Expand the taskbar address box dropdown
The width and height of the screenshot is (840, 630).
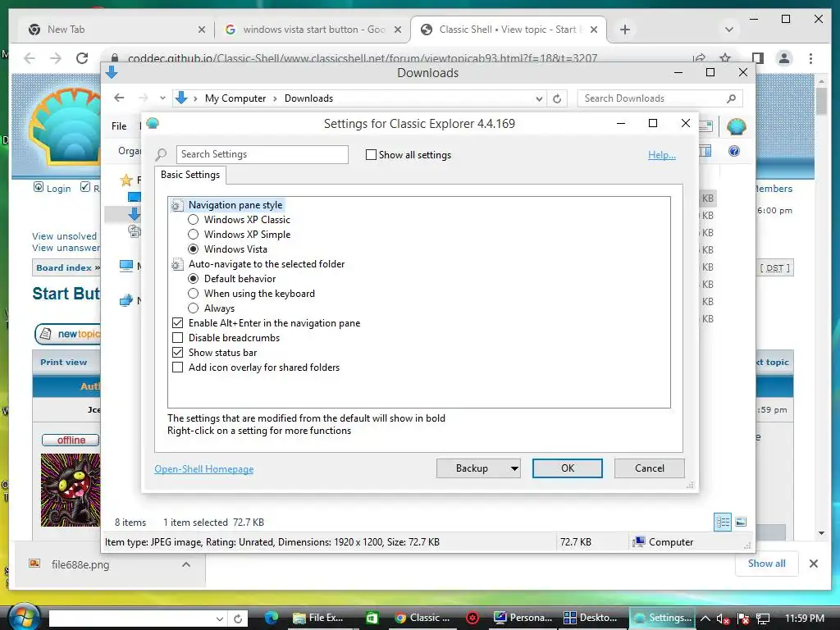click(x=220, y=619)
